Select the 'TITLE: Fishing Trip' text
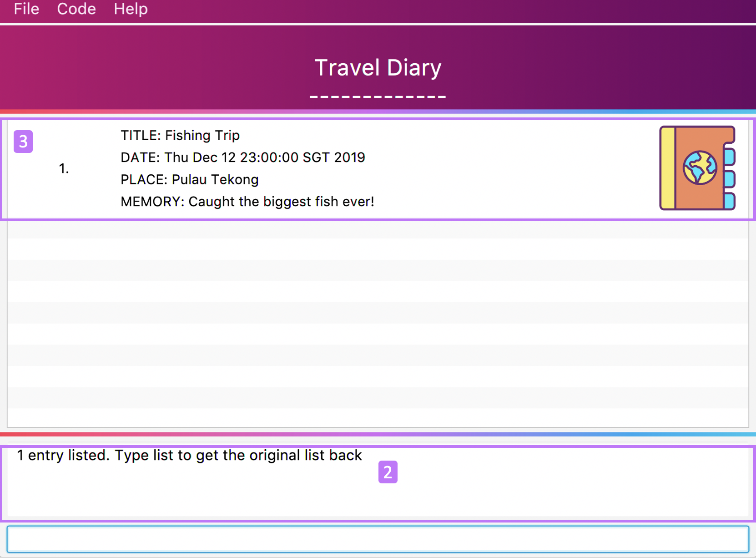The height and width of the screenshot is (558, 756). coord(180,135)
